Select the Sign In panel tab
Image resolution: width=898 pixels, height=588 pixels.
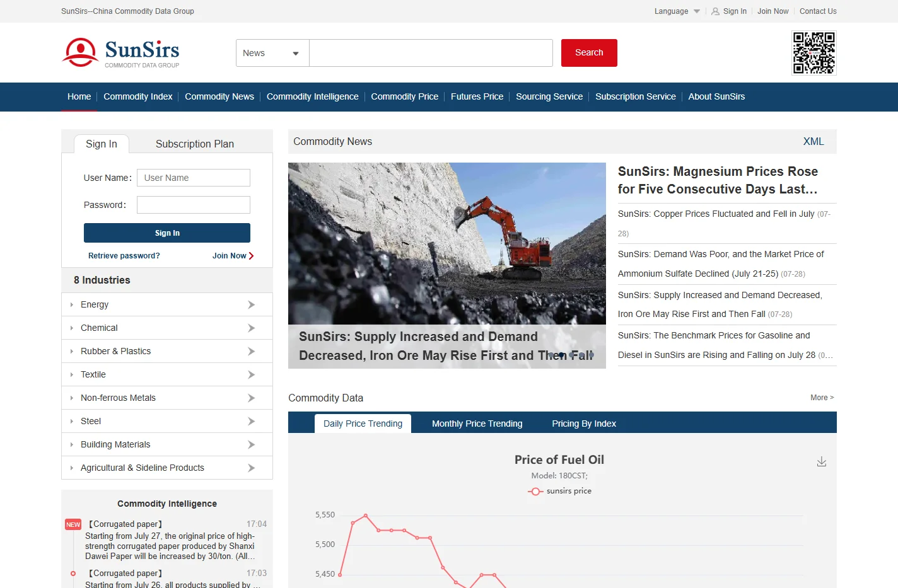point(102,144)
